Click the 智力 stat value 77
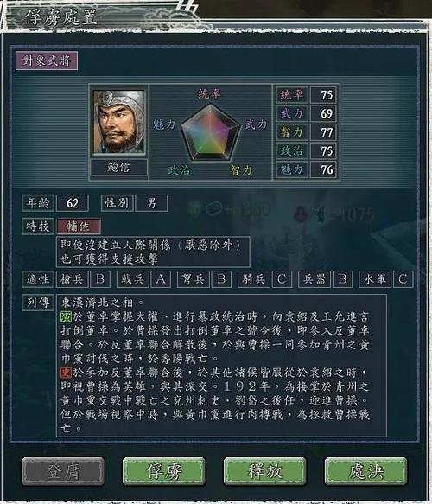This screenshot has width=432, height=504. point(324,132)
